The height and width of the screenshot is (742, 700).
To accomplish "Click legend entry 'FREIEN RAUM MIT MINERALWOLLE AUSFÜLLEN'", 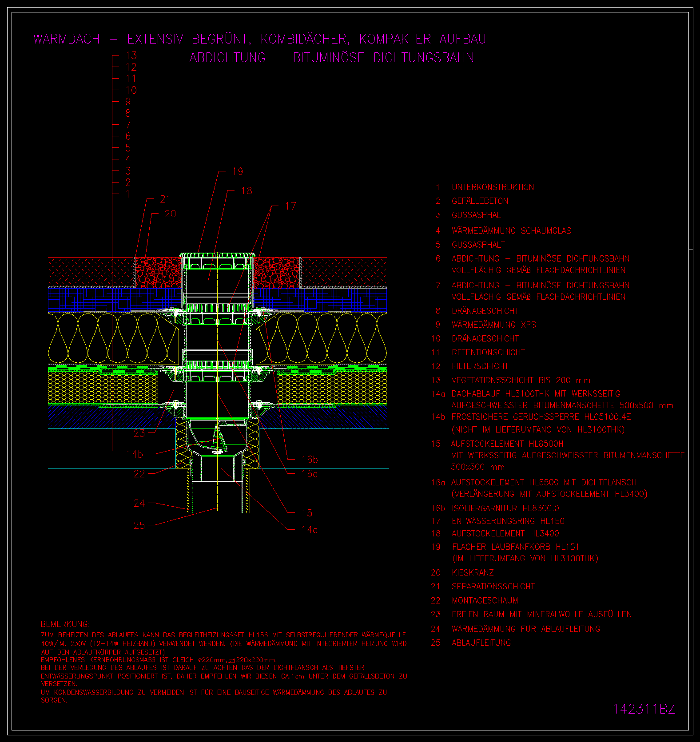I will [542, 614].
